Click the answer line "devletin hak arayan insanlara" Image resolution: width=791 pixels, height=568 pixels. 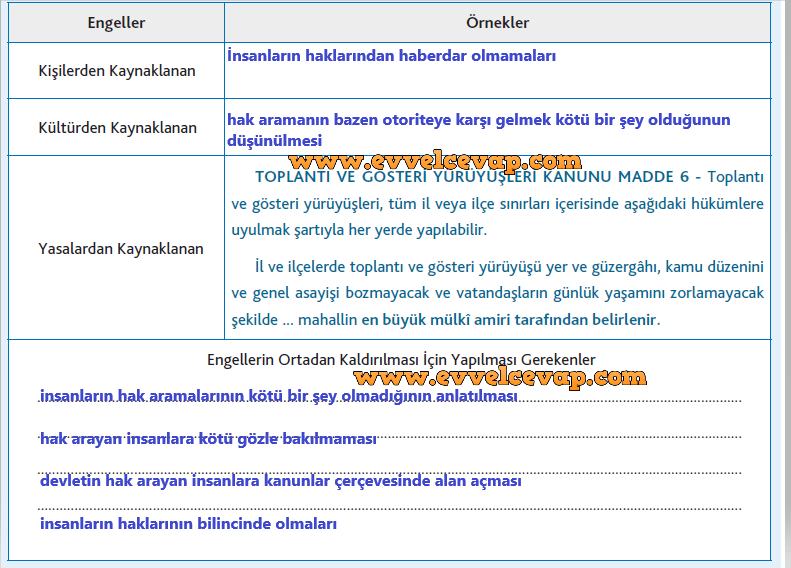click(281, 481)
